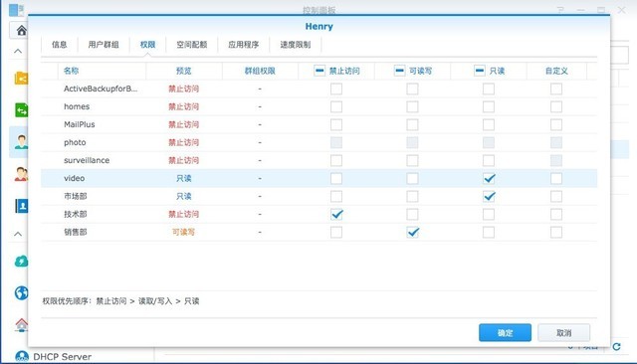
Task: Uncheck 禁止访问 for 技术部 row
Action: tap(336, 214)
